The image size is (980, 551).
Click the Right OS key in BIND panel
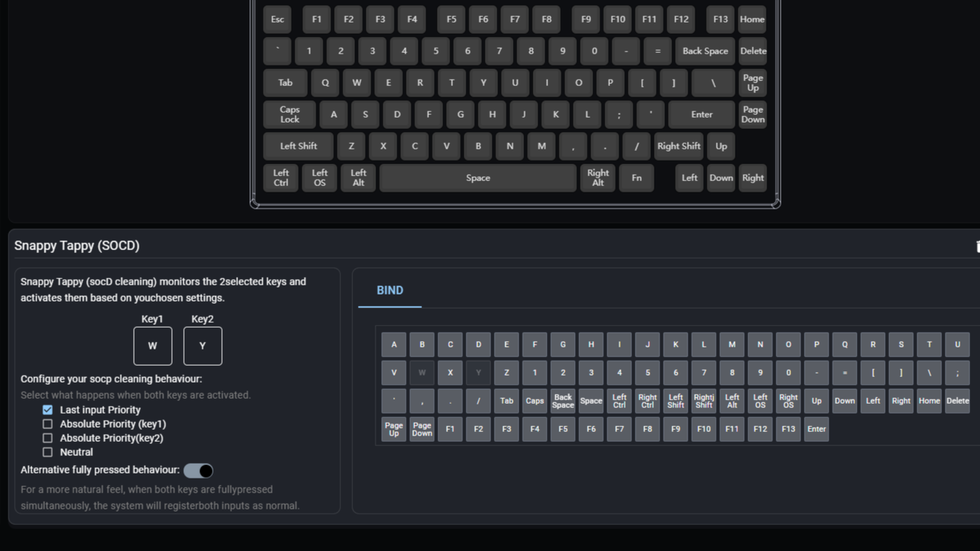(x=788, y=401)
